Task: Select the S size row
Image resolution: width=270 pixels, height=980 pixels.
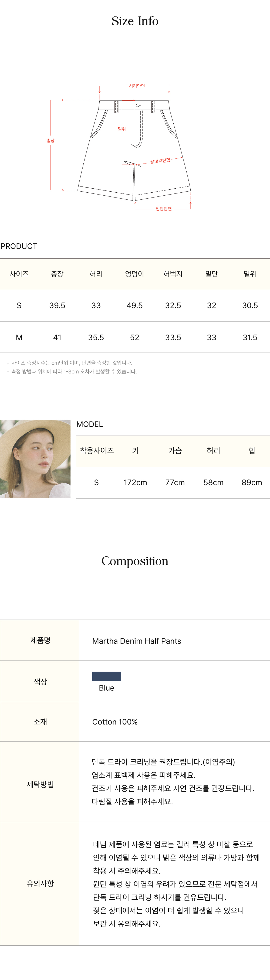Action: [x=135, y=305]
